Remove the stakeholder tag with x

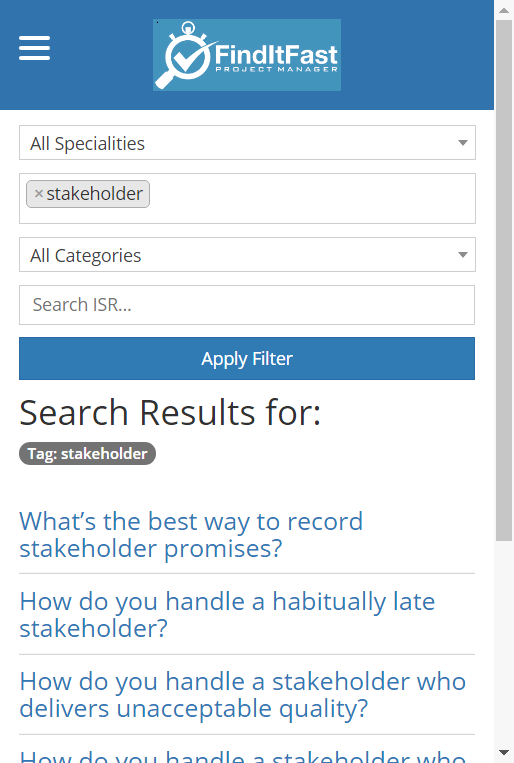[39, 194]
